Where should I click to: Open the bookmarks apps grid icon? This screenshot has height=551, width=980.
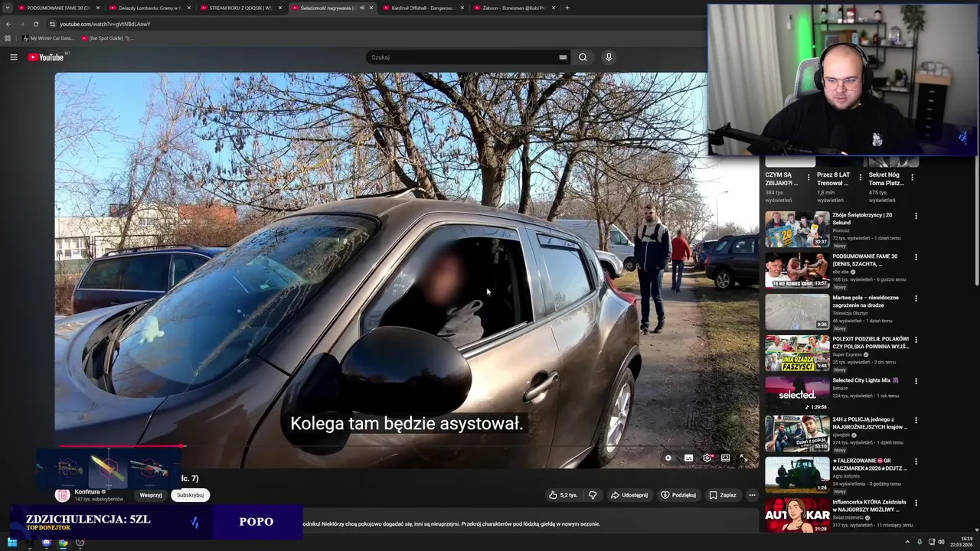(x=8, y=38)
